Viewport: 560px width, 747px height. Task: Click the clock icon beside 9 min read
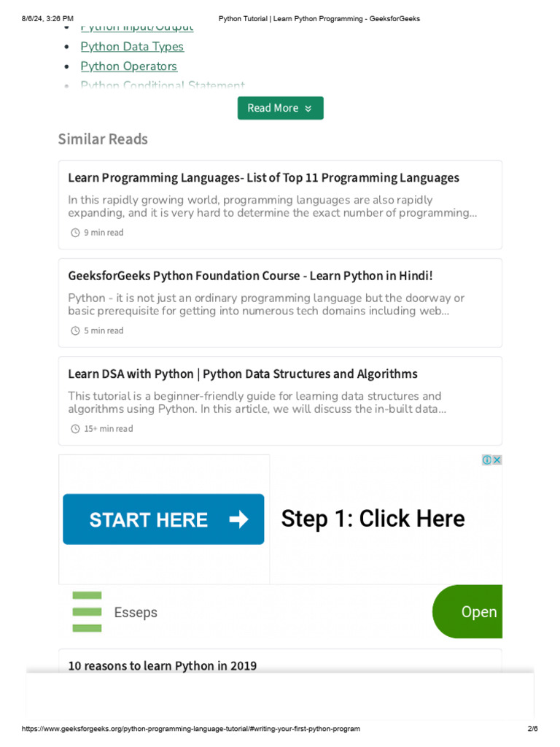74,233
